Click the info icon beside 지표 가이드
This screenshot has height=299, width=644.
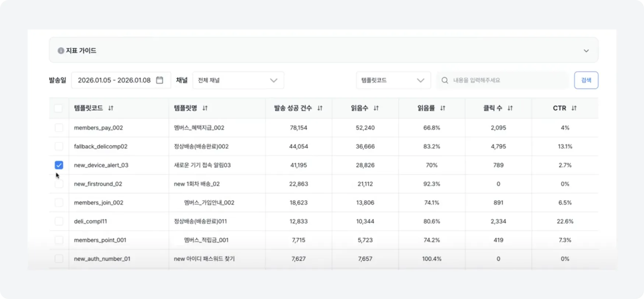click(x=61, y=50)
